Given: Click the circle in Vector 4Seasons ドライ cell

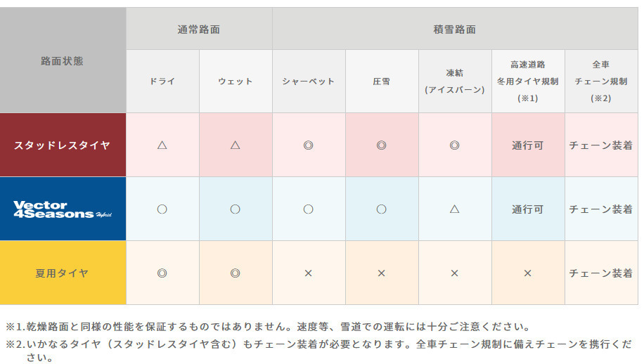Looking at the screenshot, I should click(x=162, y=209).
